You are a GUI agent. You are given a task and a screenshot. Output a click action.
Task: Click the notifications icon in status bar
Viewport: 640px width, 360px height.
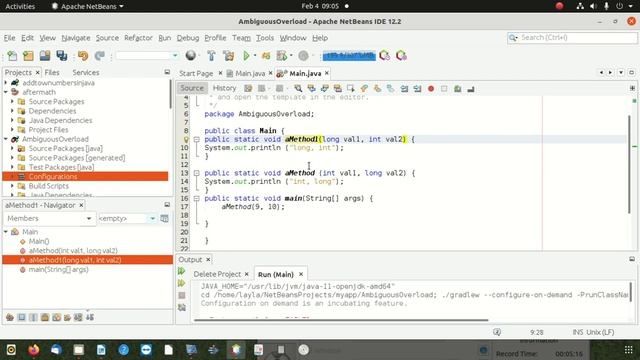[497, 332]
